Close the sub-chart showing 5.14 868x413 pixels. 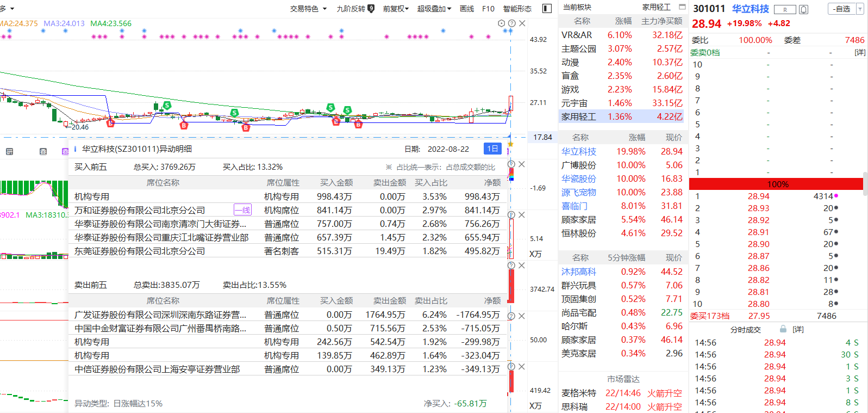click(x=522, y=215)
